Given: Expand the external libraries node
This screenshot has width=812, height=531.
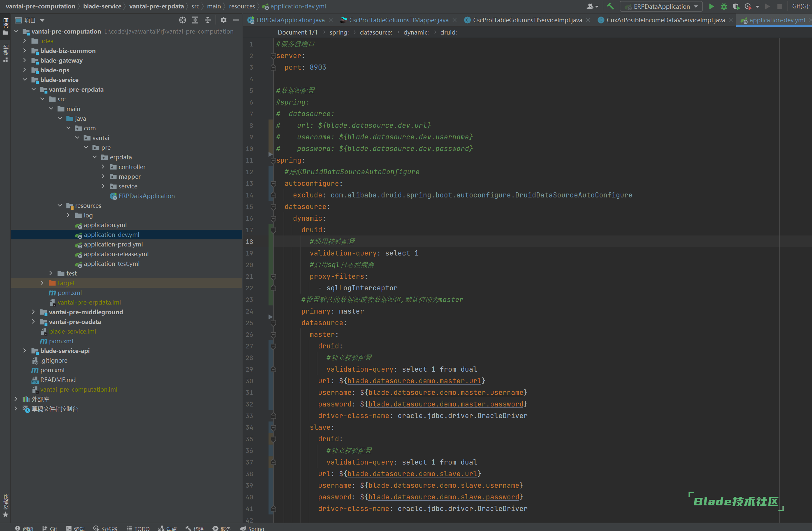Looking at the screenshot, I should click(x=16, y=399).
